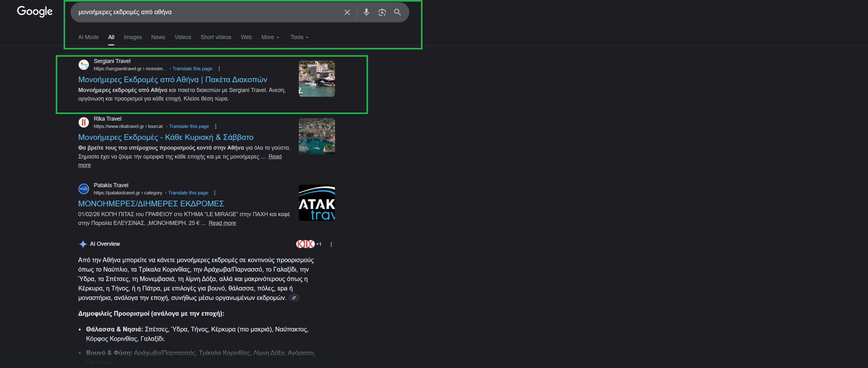
Task: Switch to the AI Mode tab
Action: [88, 37]
